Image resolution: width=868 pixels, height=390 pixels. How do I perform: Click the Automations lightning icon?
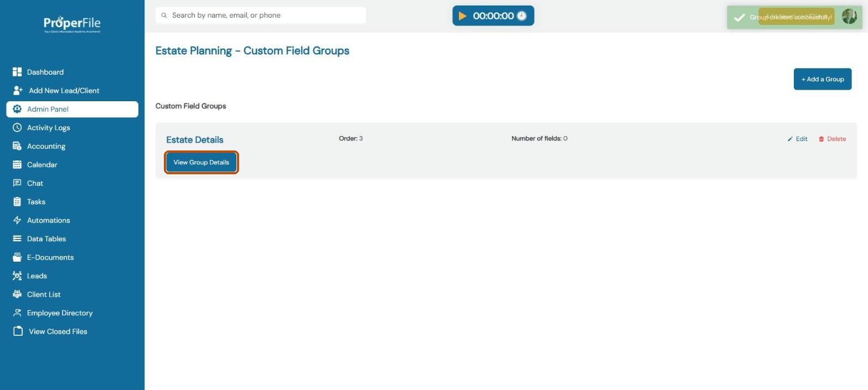tap(17, 220)
